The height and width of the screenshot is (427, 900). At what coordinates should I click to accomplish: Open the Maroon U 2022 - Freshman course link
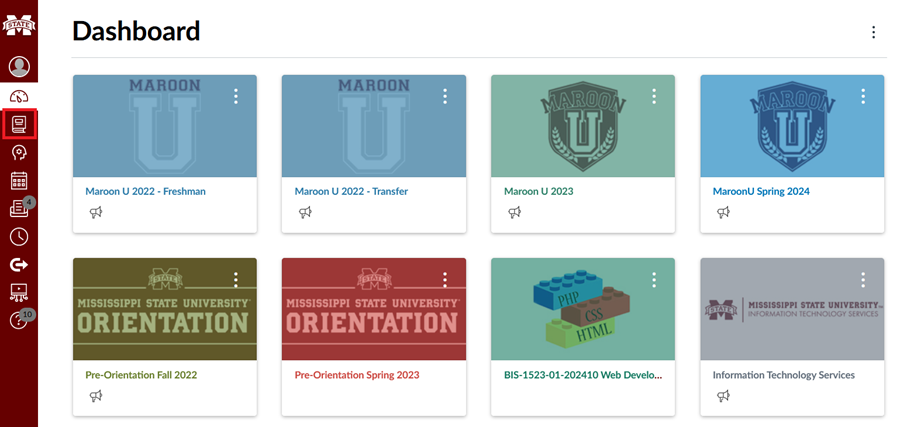pyautogui.click(x=145, y=191)
